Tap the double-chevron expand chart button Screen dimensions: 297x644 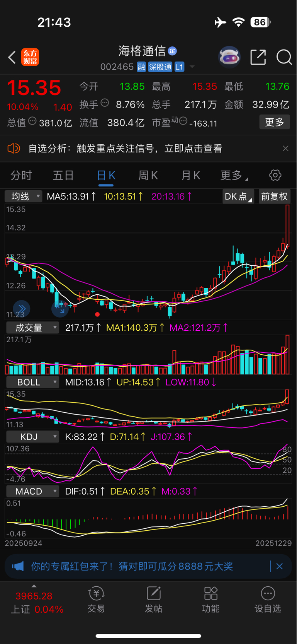click(x=22, y=309)
